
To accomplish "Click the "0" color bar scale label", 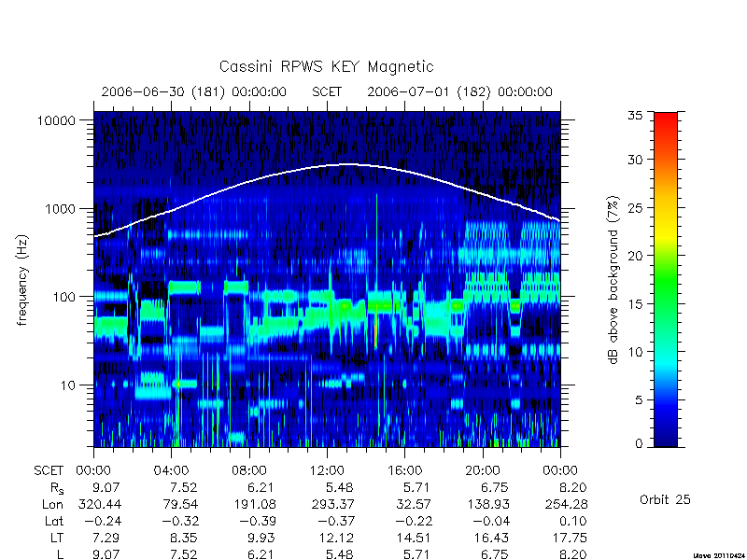I will coord(639,444).
